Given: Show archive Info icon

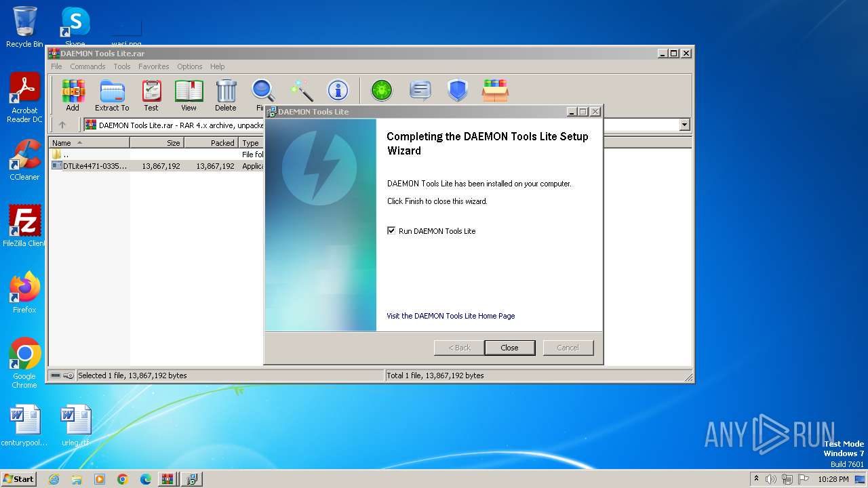Looking at the screenshot, I should pyautogui.click(x=338, y=91).
